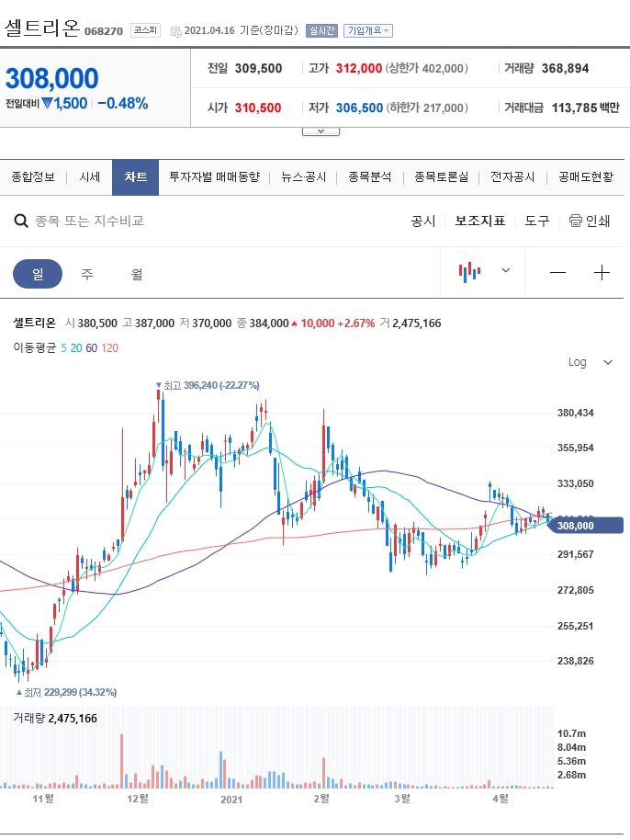
Task: Select the 월 monthly period toggle
Action: [x=137, y=274]
